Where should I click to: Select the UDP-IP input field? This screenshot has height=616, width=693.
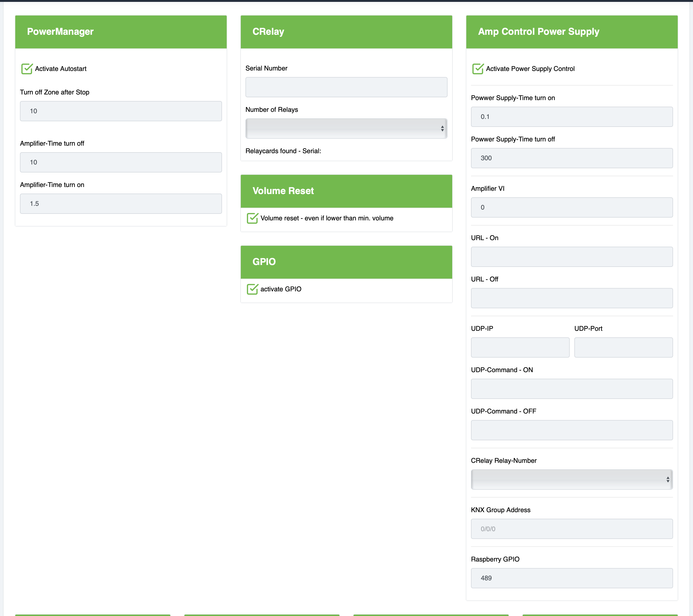point(520,347)
